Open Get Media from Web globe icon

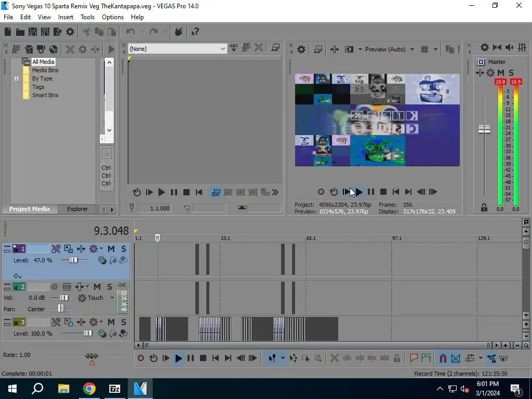(x=54, y=49)
